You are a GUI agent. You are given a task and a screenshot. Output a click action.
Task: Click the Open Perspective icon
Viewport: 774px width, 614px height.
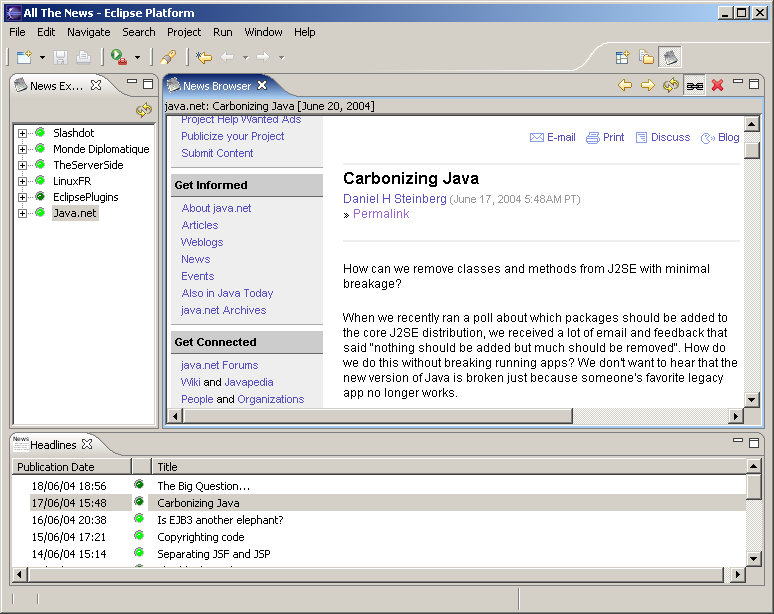[x=623, y=57]
